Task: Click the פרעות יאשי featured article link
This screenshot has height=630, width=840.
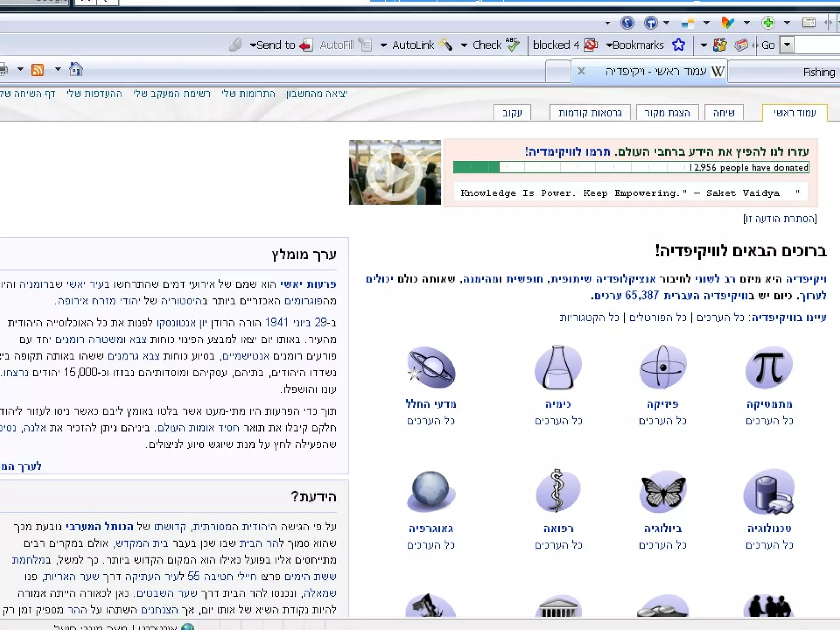Action: [x=308, y=284]
